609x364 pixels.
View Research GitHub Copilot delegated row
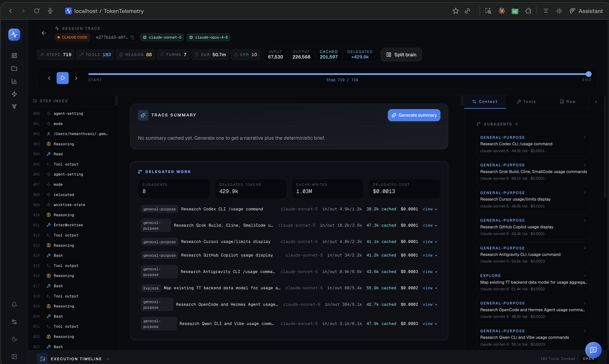430,255
